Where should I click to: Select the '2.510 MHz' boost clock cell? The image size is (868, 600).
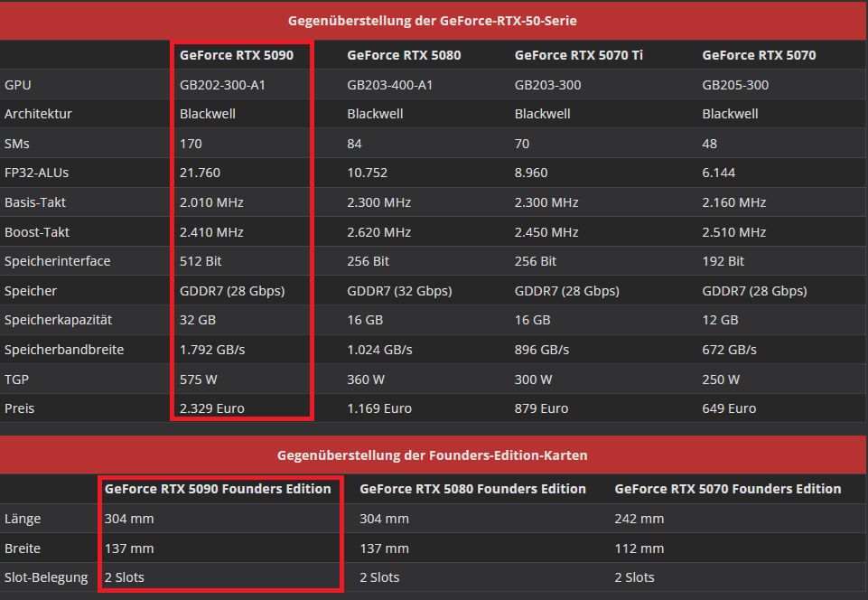coord(734,233)
